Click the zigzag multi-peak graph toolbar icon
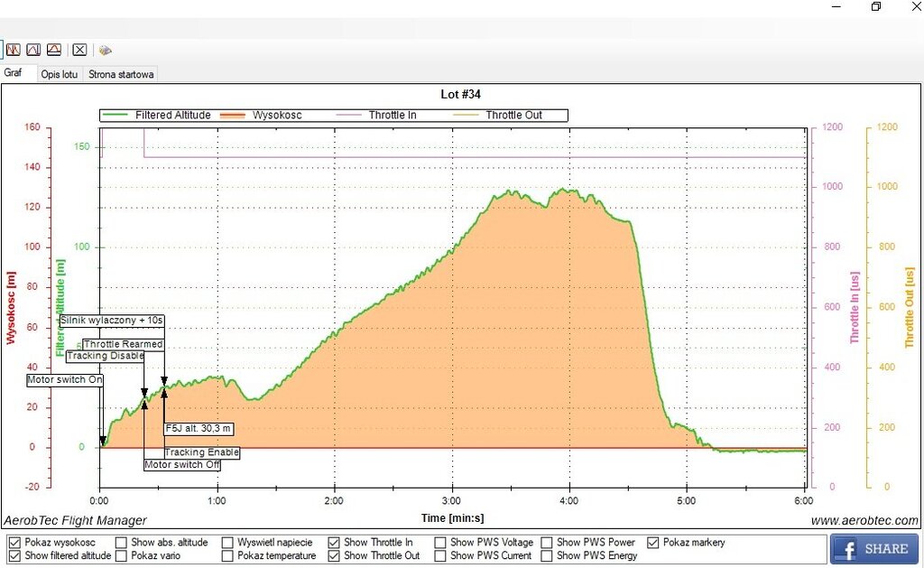 coord(14,50)
